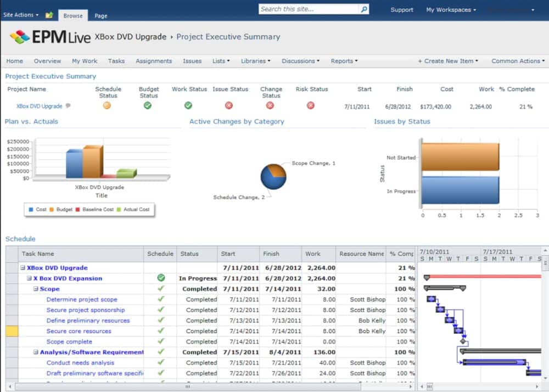
Task: Open the Libraries dropdown menu
Action: pos(256,61)
